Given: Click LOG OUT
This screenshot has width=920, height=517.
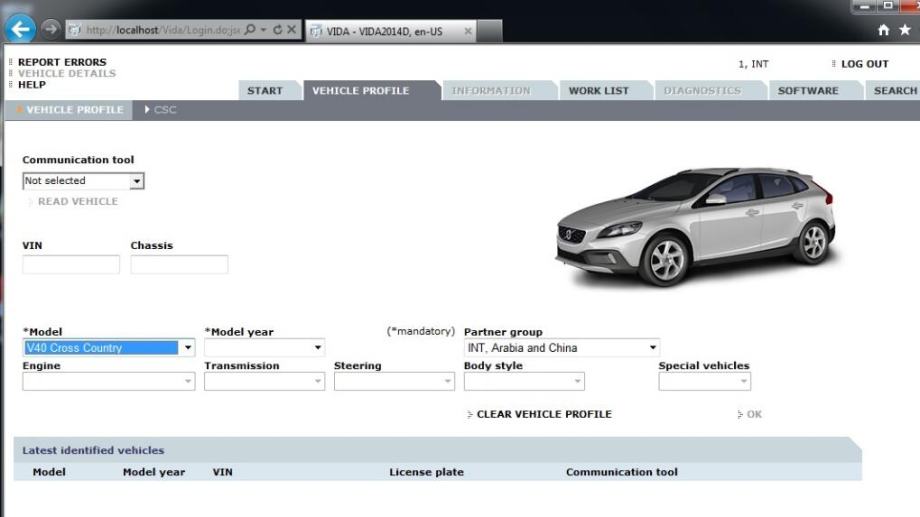Looking at the screenshot, I should coord(865,64).
